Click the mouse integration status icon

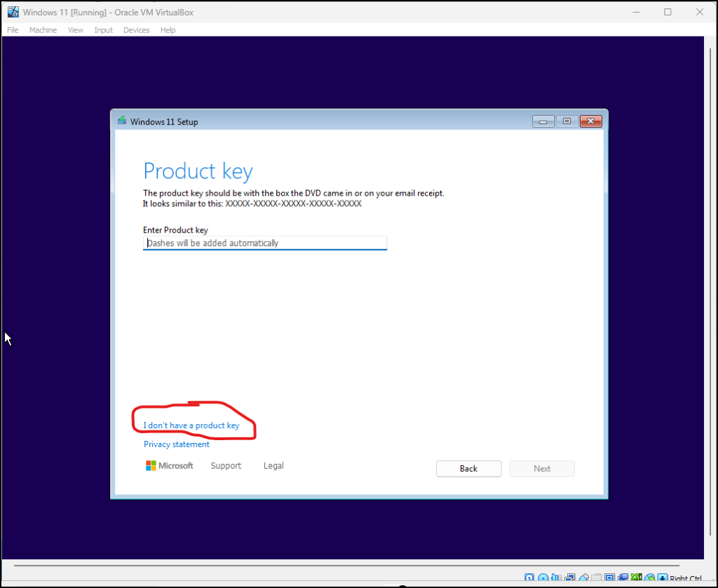[x=650, y=578]
